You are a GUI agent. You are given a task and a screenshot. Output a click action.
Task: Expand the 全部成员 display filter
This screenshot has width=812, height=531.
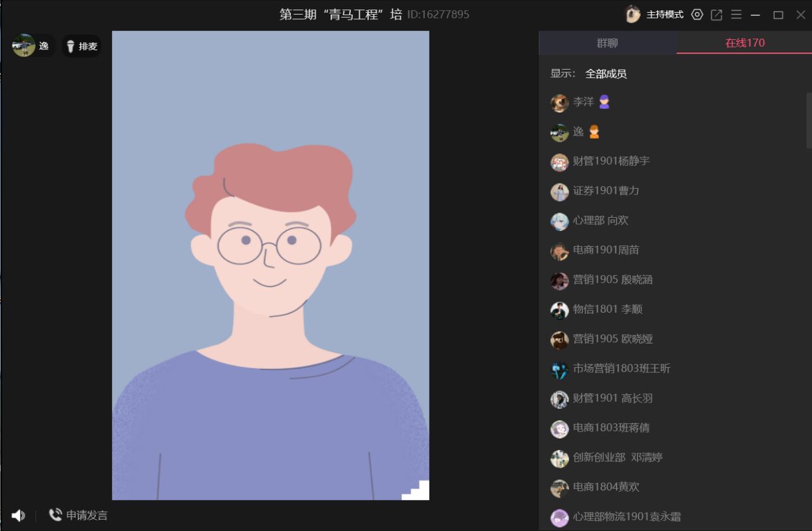tap(605, 74)
